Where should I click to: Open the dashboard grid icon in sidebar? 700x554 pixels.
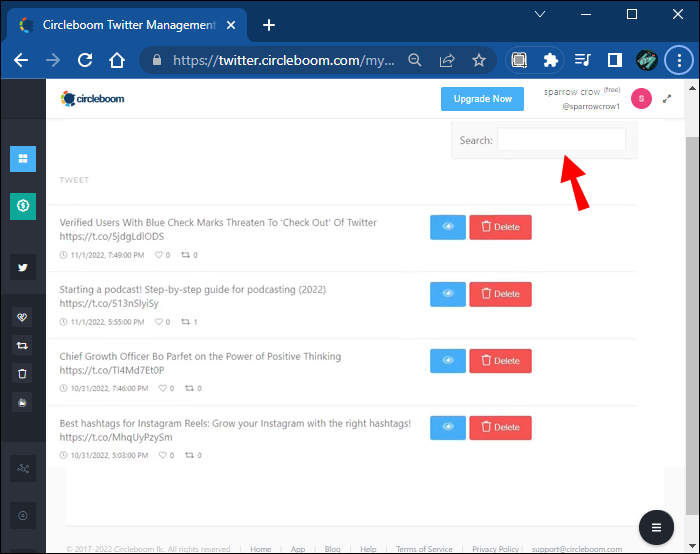(x=23, y=158)
